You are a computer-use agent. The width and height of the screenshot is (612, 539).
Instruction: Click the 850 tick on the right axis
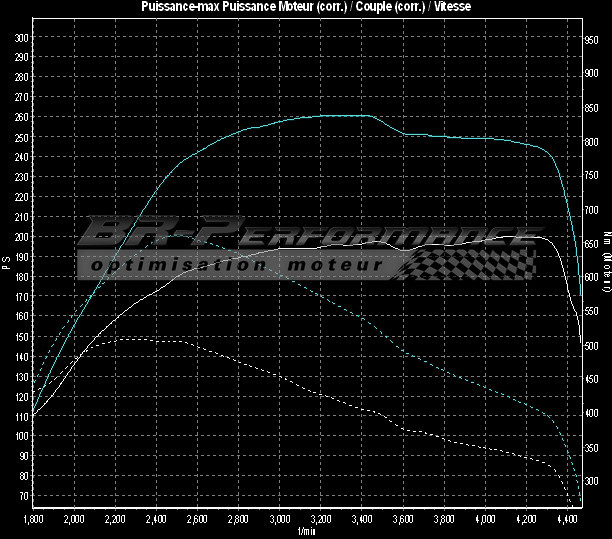pyautogui.click(x=591, y=107)
